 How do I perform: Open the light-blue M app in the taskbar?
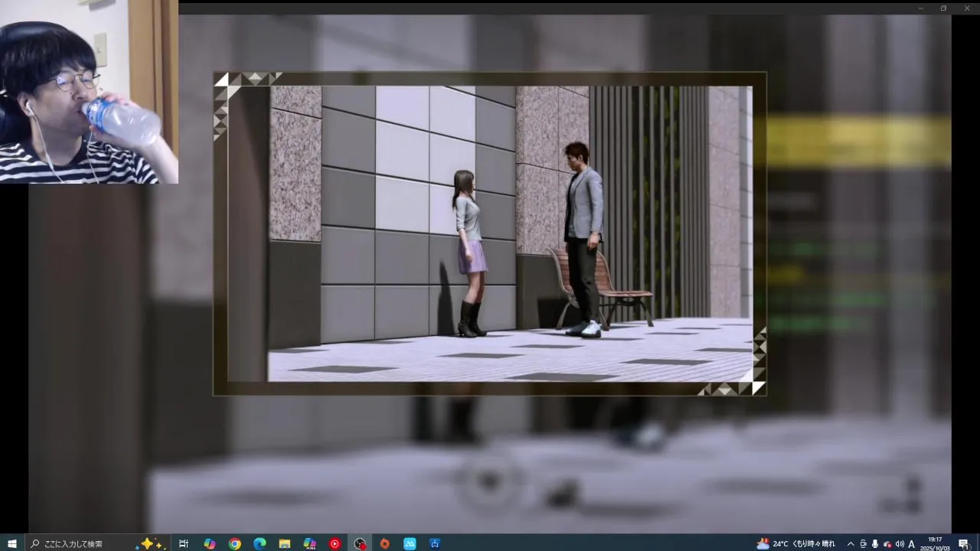pos(410,543)
